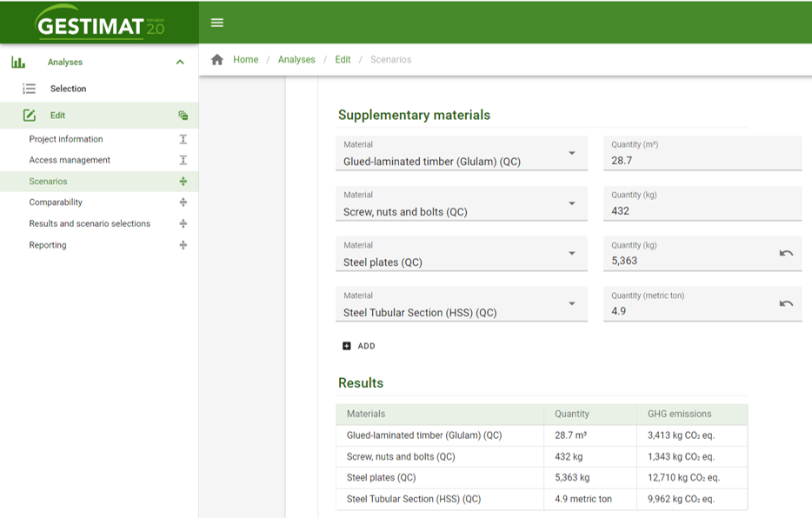Click the Analyses bar chart icon
Image resolution: width=812 pixels, height=518 pixels.
18,63
